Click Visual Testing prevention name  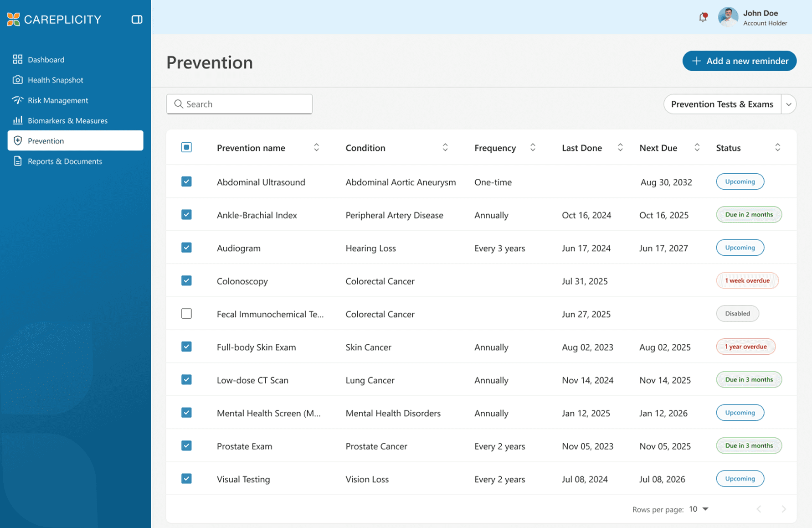coord(243,479)
